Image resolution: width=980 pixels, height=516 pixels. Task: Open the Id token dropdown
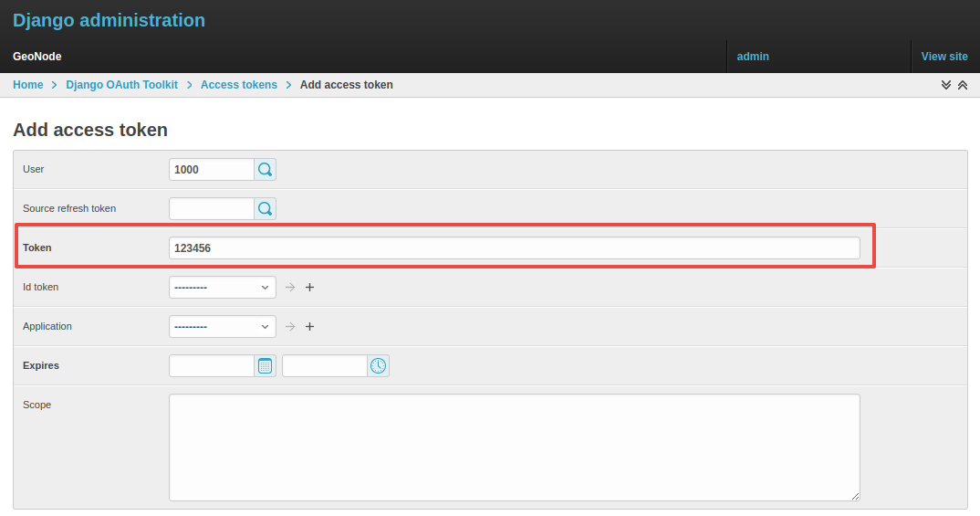[x=223, y=288]
